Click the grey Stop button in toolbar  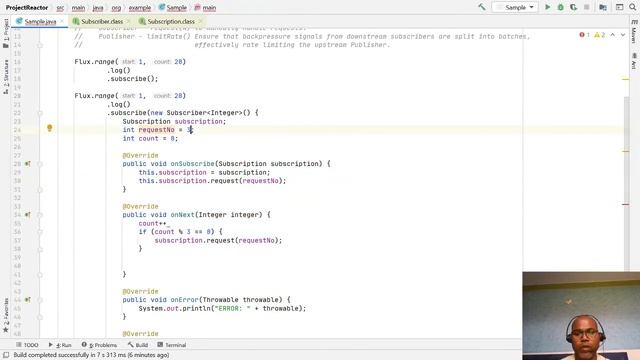coord(587,7)
